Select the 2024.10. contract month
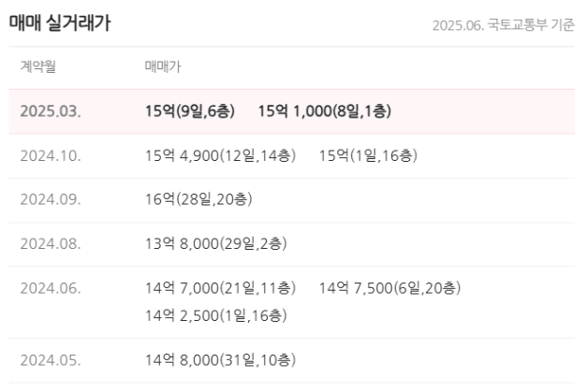Viewport: 587px width, 392px height. [51, 156]
